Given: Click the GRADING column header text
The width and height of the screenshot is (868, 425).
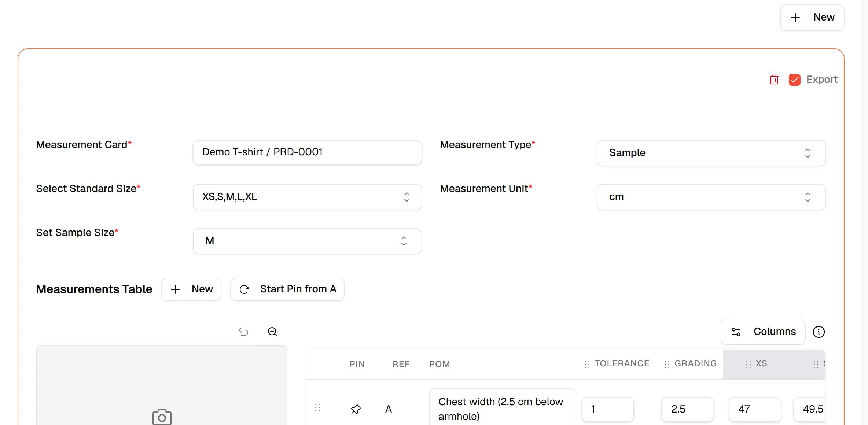Looking at the screenshot, I should [x=695, y=363].
